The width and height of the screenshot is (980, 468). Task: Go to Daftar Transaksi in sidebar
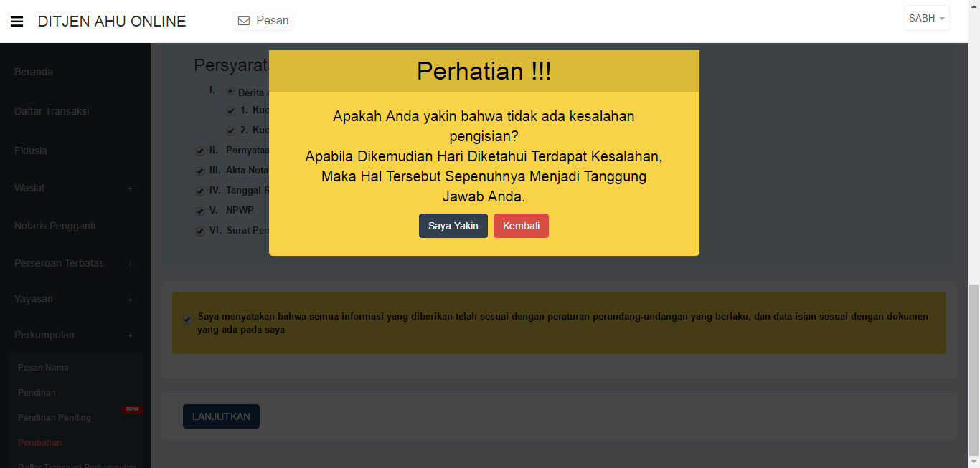[x=52, y=111]
